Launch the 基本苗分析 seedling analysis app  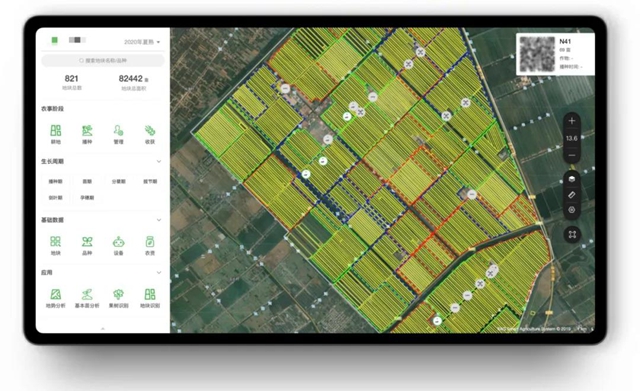point(87,294)
